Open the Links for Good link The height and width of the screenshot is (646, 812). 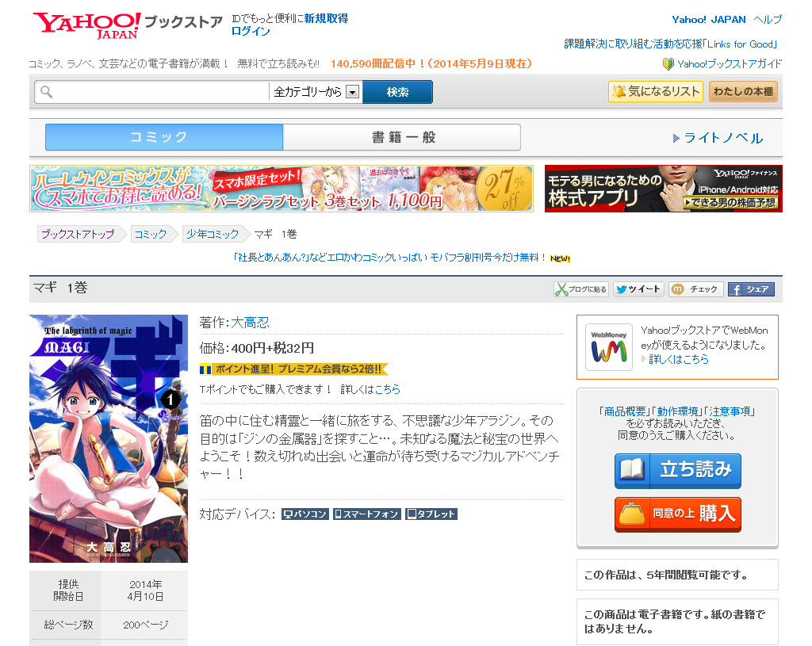click(671, 44)
